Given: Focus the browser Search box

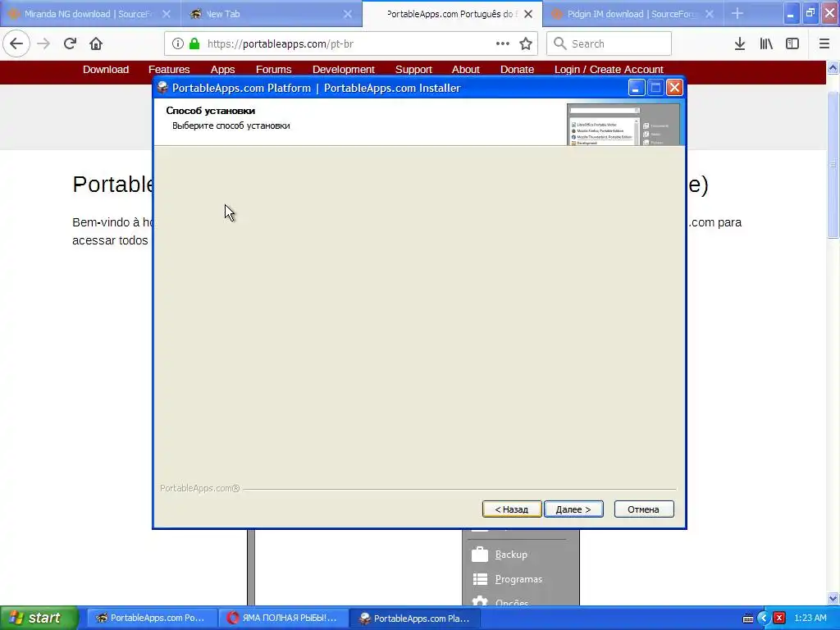Looking at the screenshot, I should [x=609, y=43].
